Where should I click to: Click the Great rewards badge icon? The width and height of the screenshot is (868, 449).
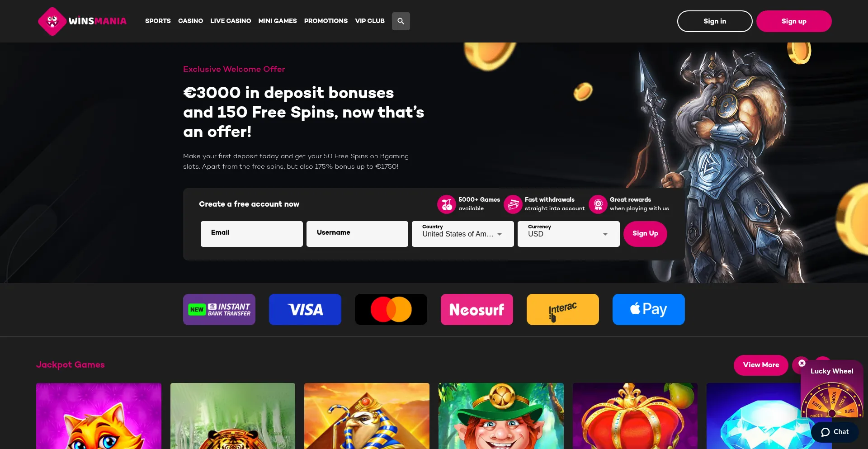coord(598,204)
